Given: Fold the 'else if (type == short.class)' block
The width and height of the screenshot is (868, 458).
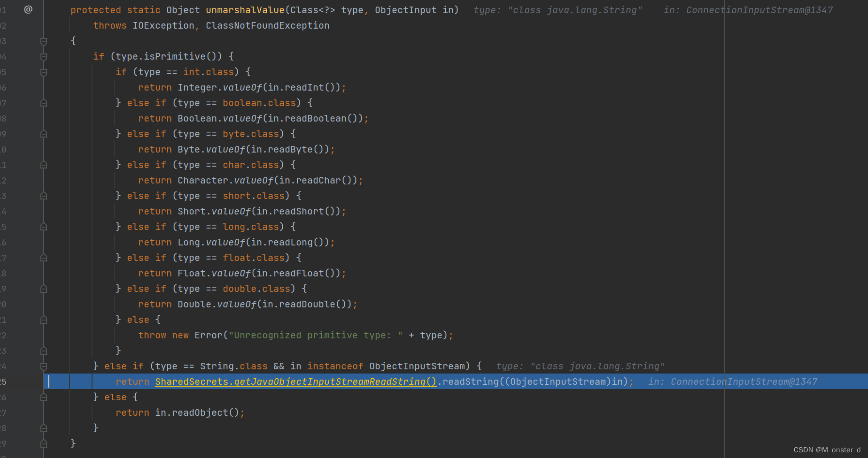Looking at the screenshot, I should coord(44,196).
